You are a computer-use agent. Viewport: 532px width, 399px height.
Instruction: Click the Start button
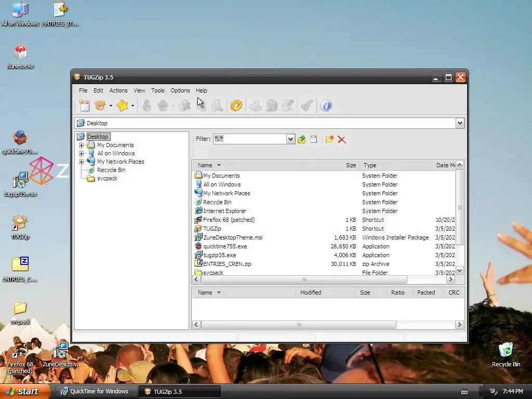pos(25,392)
